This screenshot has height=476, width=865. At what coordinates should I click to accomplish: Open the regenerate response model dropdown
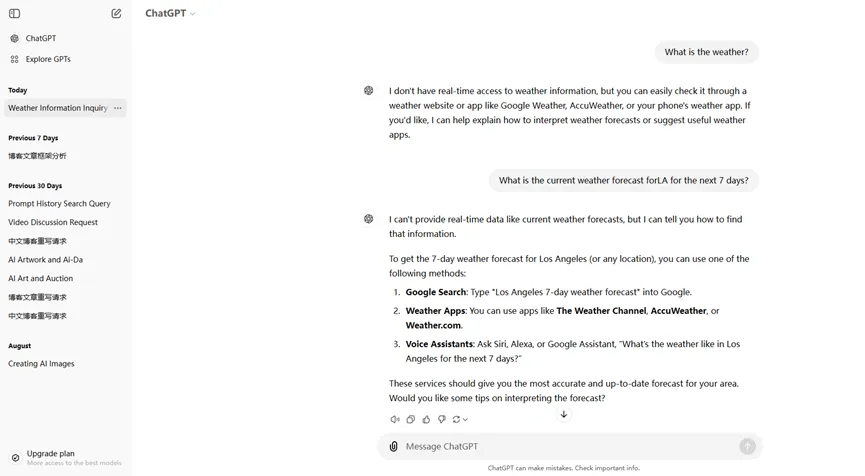[x=460, y=419]
